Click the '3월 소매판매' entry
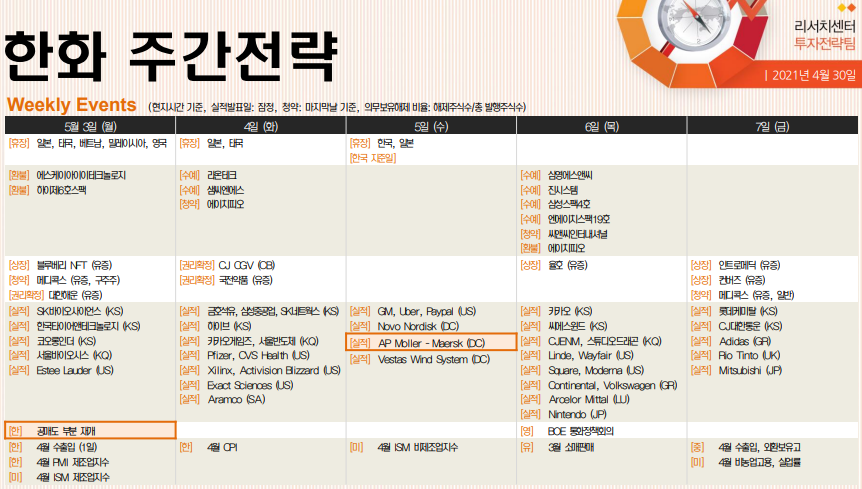862x489 pixels. [571, 447]
